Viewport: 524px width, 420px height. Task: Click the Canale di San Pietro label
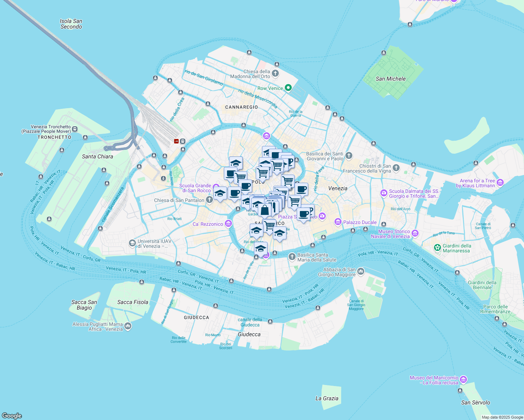(x=483, y=226)
